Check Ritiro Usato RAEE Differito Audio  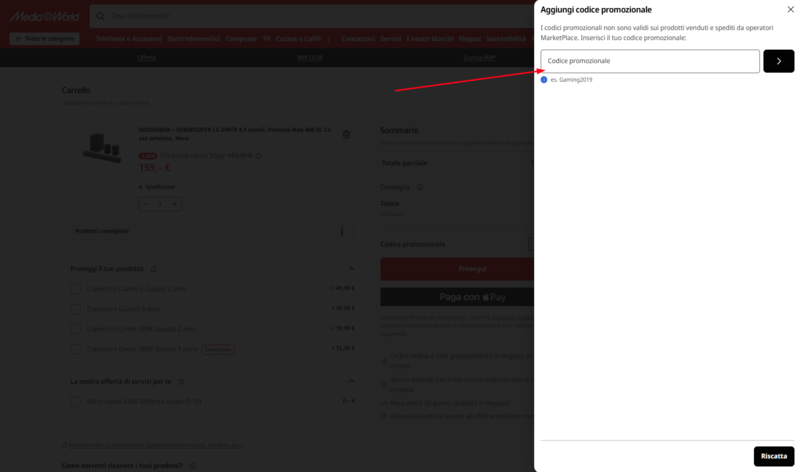pyautogui.click(x=76, y=402)
